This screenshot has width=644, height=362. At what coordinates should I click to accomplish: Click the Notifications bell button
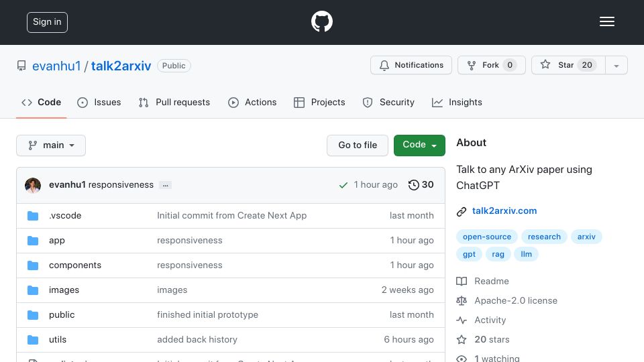point(411,65)
